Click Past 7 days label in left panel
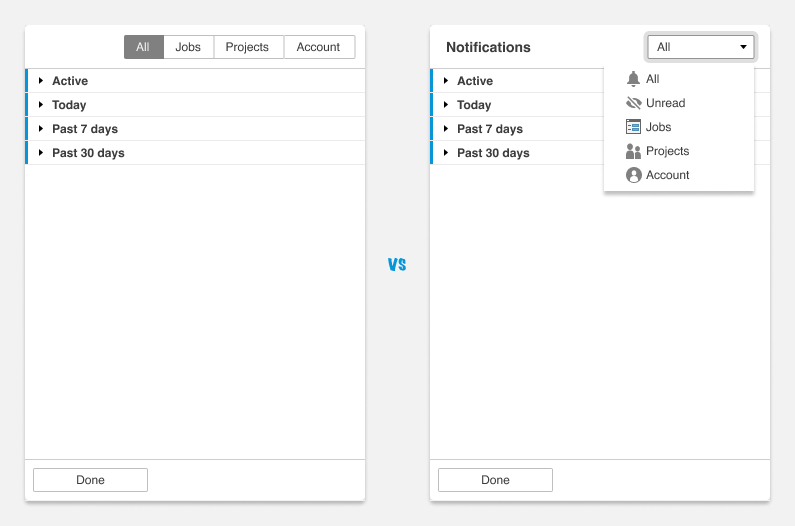 point(85,129)
